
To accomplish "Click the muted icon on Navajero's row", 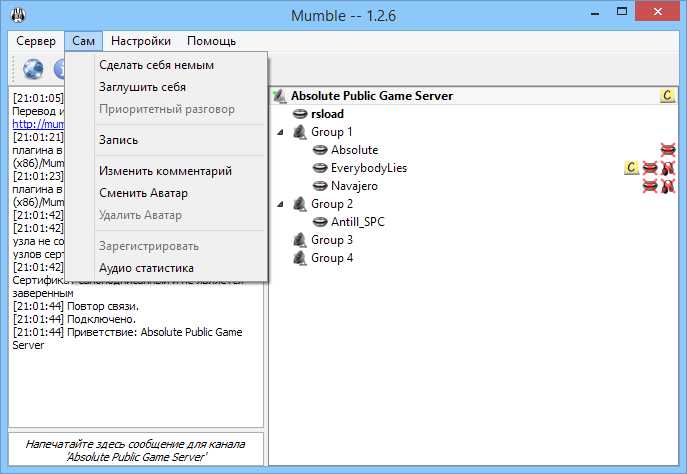I will [x=650, y=186].
